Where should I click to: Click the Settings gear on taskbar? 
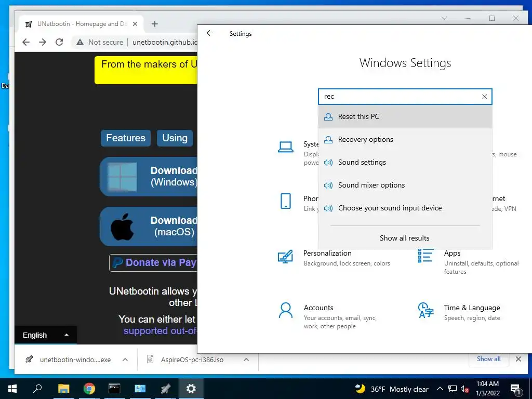191,389
